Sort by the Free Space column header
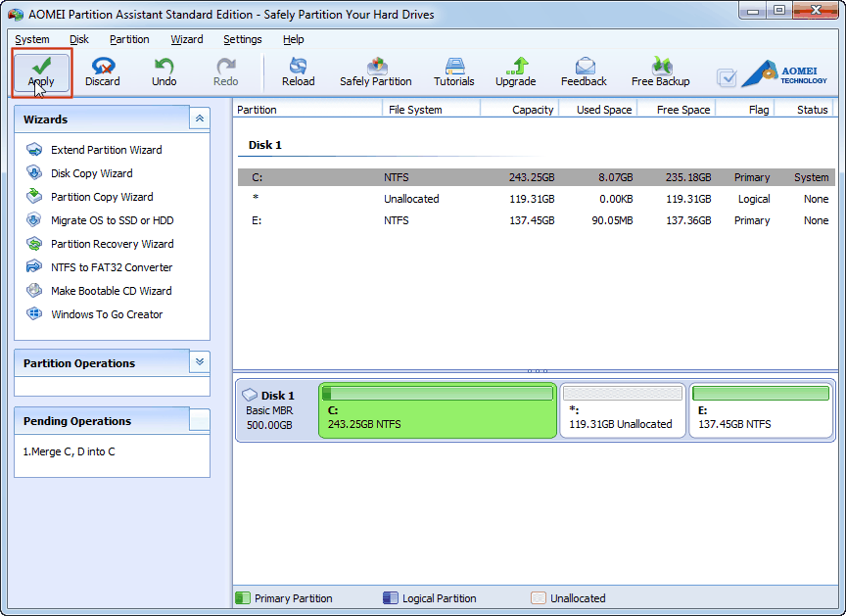Screen dimensions: 846x616 tap(676, 110)
